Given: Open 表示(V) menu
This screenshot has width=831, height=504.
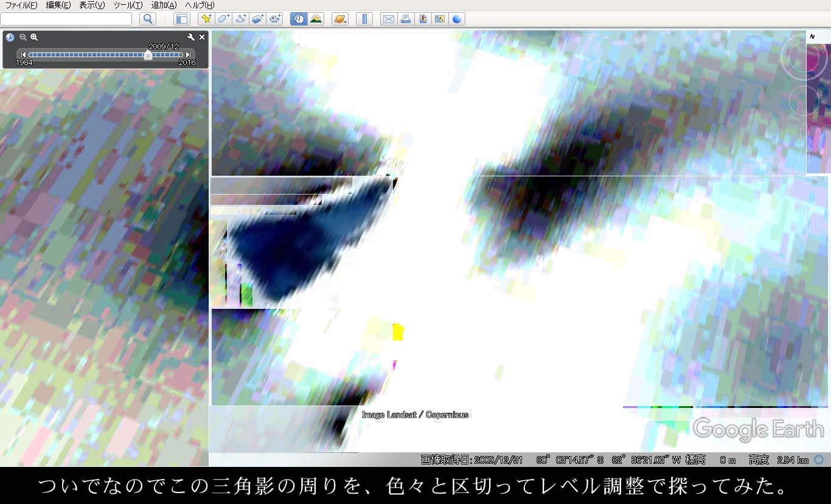Looking at the screenshot, I should coord(92,5).
